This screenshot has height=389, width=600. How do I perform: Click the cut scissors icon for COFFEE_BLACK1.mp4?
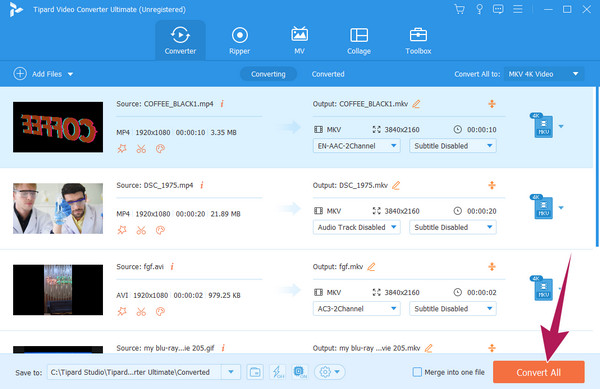[x=141, y=148]
